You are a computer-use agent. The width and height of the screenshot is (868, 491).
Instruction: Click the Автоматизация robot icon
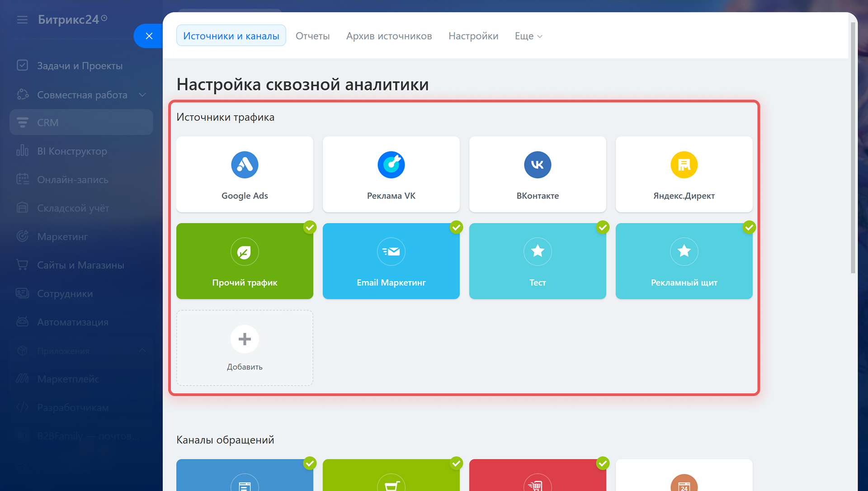pos(22,321)
